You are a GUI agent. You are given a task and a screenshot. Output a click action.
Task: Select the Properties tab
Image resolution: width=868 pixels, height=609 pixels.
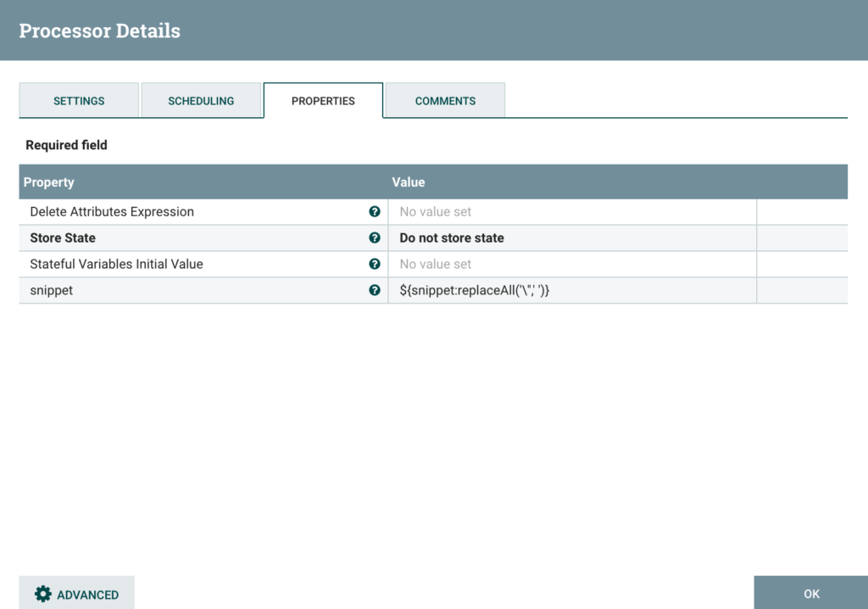[323, 101]
